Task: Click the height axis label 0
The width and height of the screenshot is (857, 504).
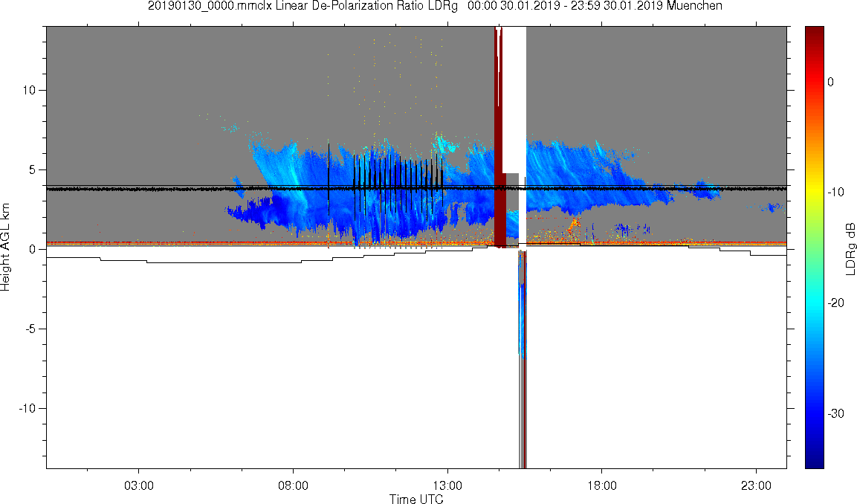Action: click(32, 249)
